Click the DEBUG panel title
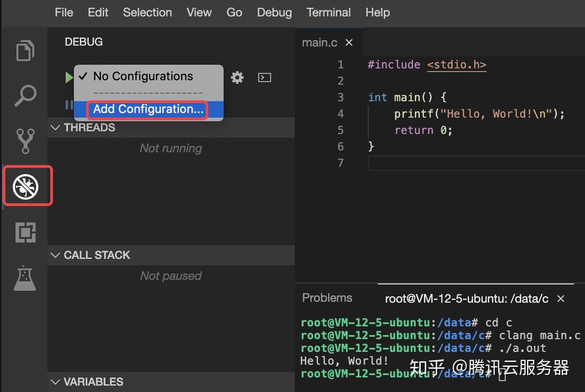This screenshot has width=585, height=392. coord(84,42)
